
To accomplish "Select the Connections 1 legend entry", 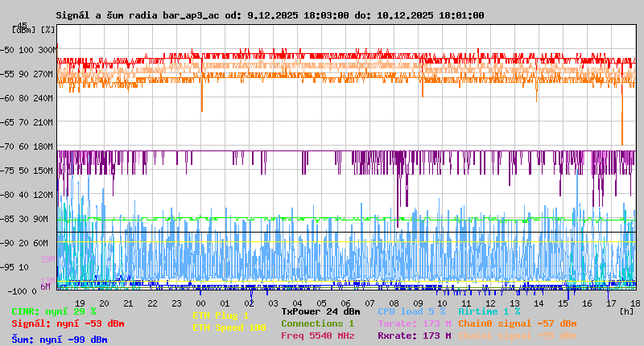I will 317,323.
